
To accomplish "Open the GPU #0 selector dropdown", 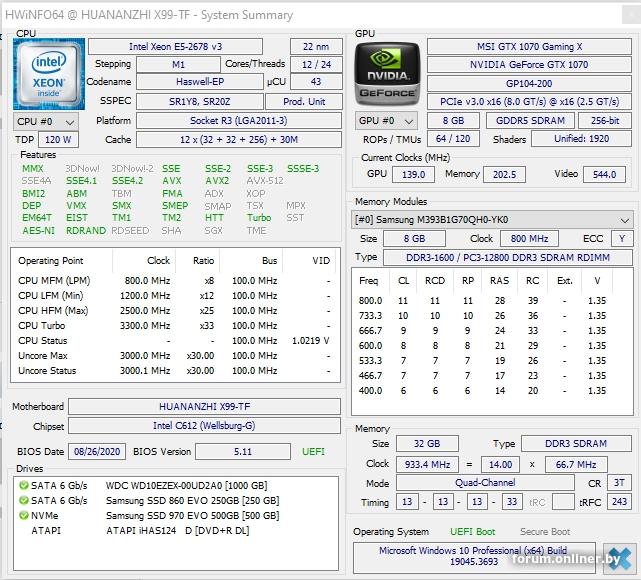I will point(386,121).
